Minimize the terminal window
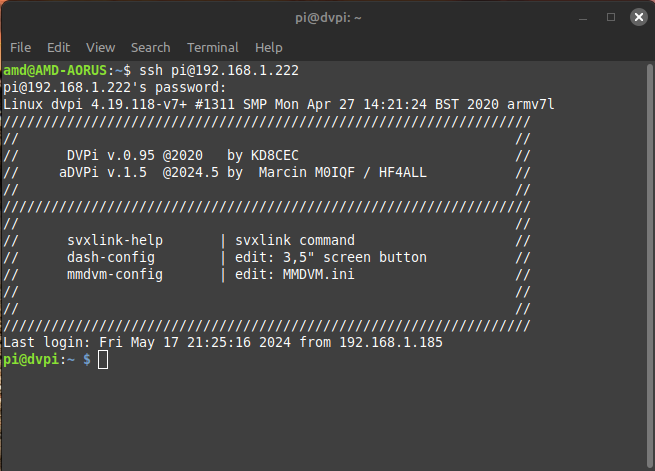The image size is (655, 471). click(x=583, y=17)
